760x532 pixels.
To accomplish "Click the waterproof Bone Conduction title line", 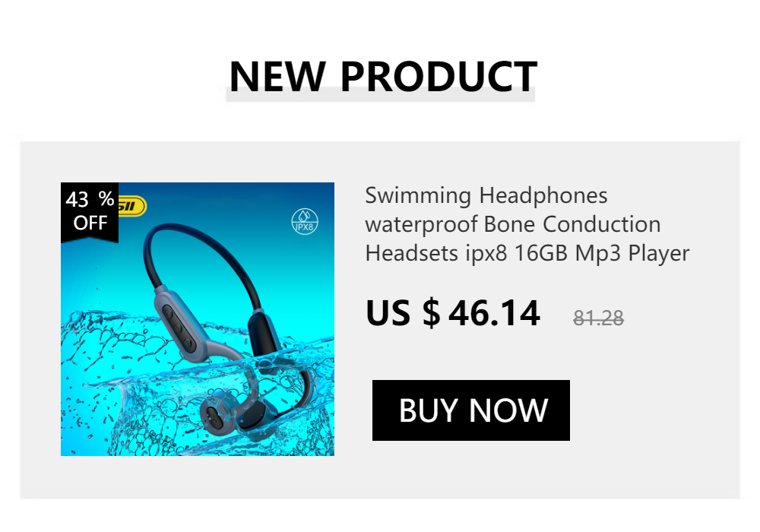I will 513,224.
